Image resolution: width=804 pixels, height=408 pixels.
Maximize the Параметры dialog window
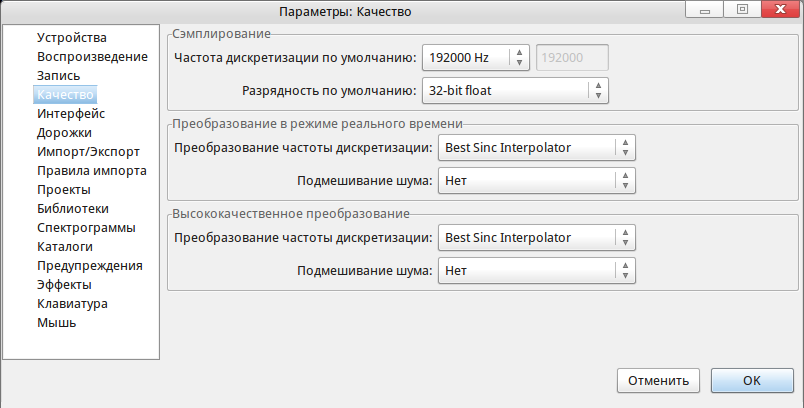(742, 10)
